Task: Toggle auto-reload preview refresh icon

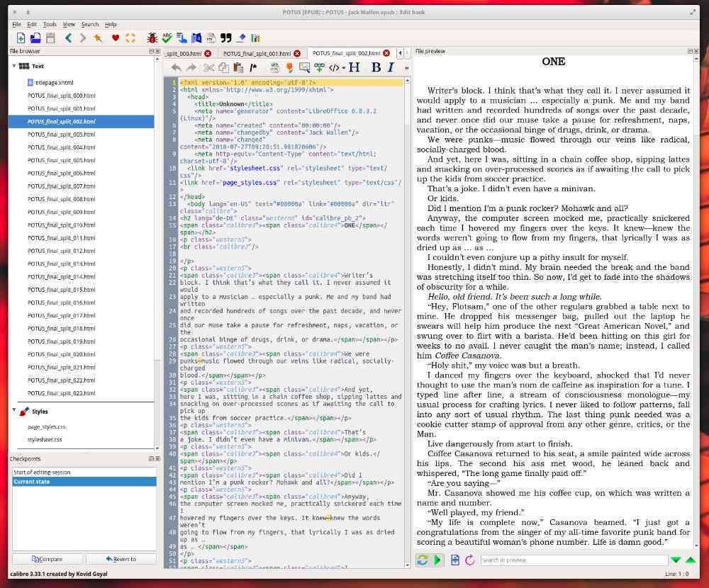Action: [423, 560]
